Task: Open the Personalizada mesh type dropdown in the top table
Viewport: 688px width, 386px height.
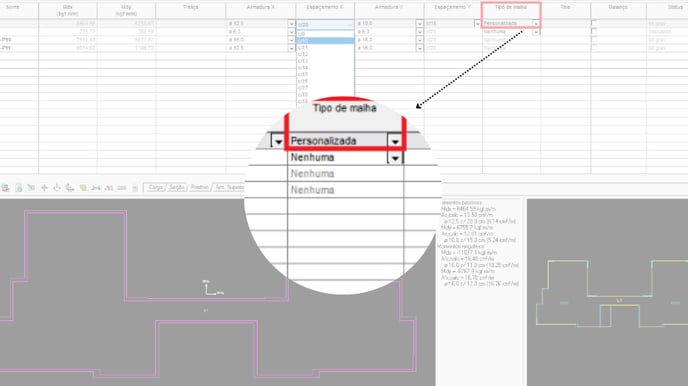Action: [x=536, y=23]
